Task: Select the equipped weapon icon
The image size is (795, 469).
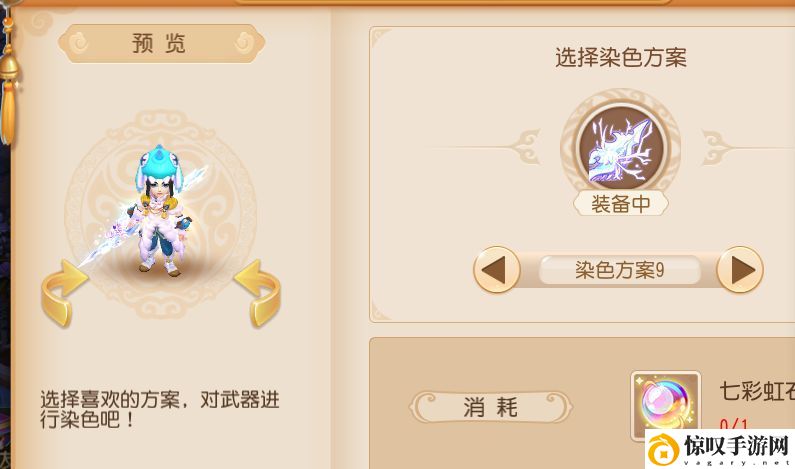Action: pos(621,148)
